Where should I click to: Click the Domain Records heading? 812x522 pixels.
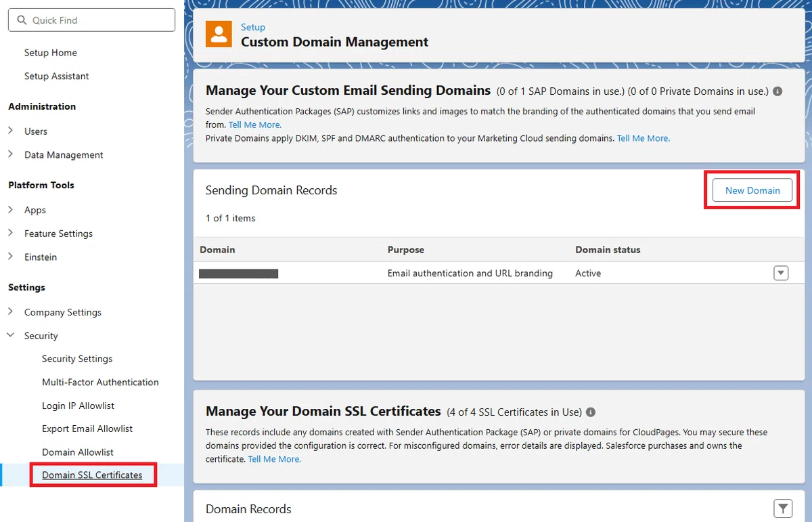pyautogui.click(x=248, y=509)
